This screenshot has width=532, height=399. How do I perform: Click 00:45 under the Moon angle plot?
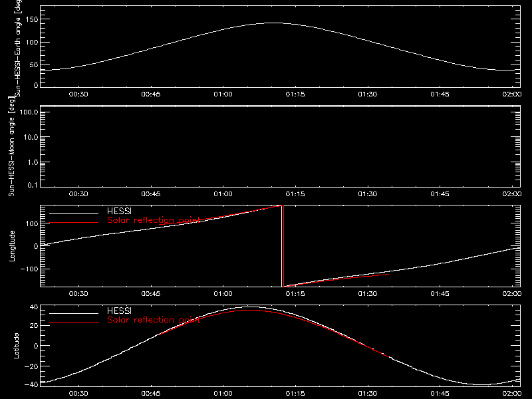point(151,194)
